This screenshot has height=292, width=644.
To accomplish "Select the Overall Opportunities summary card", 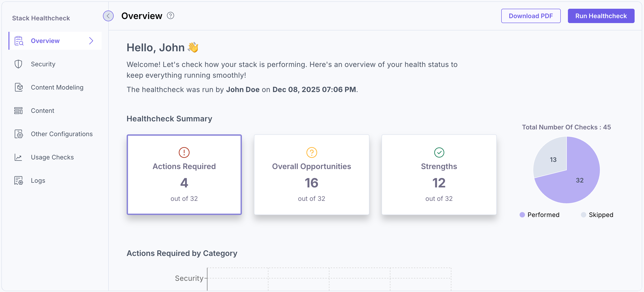I will (311, 175).
